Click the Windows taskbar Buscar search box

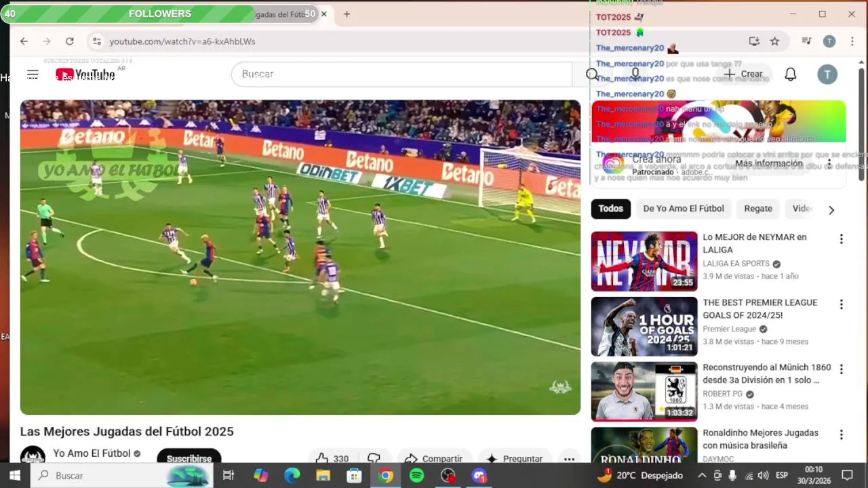(x=122, y=476)
